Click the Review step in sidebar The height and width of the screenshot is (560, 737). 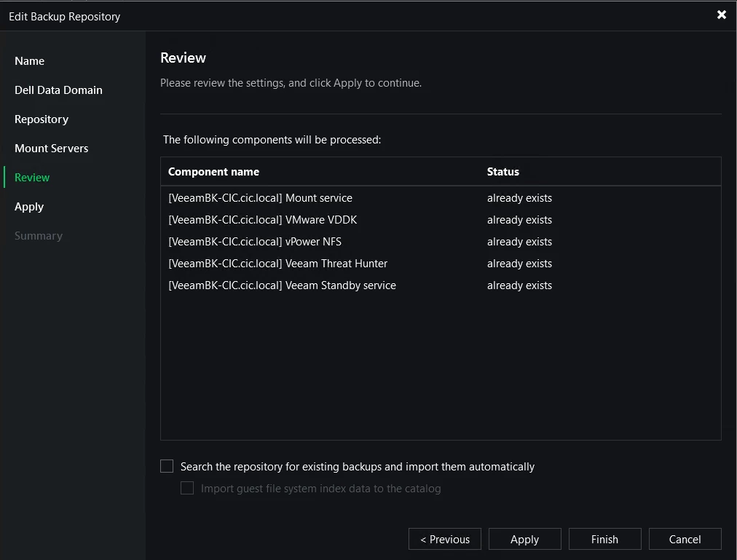pos(32,178)
